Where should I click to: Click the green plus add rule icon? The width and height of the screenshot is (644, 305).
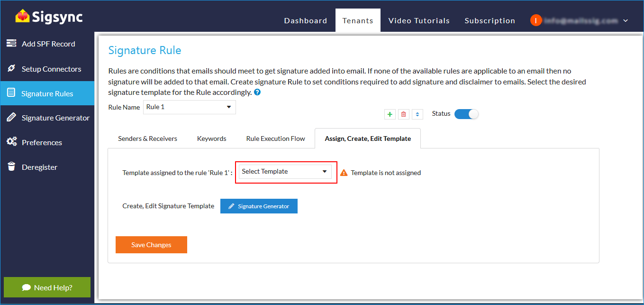point(390,114)
